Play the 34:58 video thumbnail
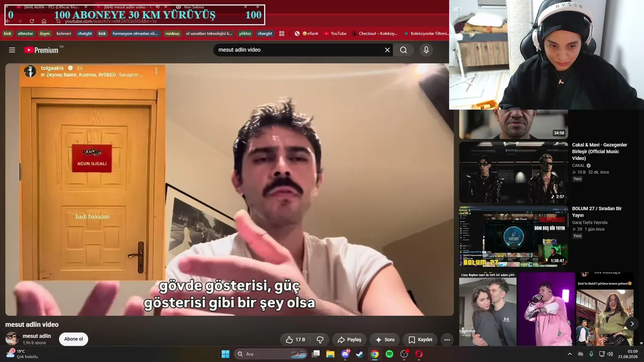This screenshot has width=644, height=362. coord(513,124)
